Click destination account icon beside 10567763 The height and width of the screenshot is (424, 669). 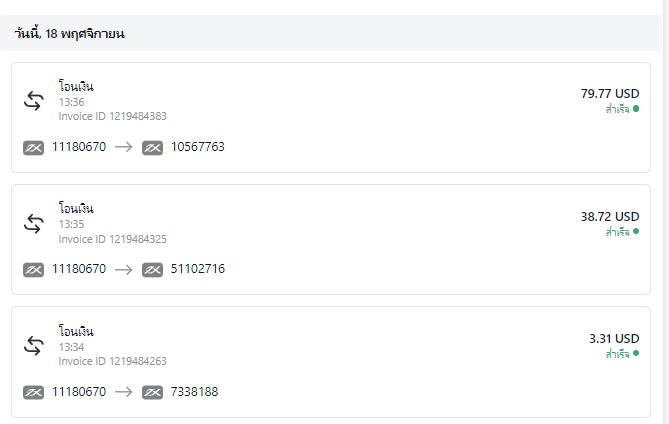pyautogui.click(x=152, y=148)
